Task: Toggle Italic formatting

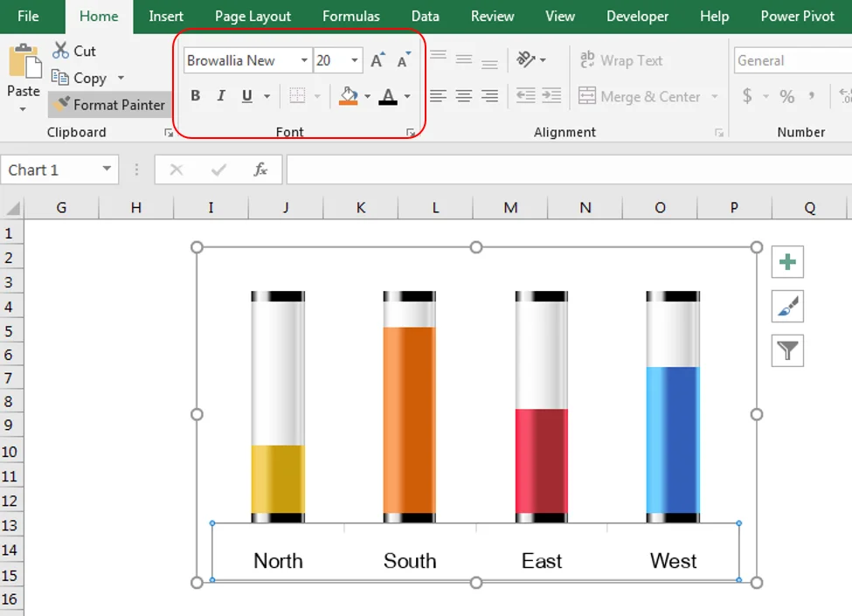Action: point(221,96)
